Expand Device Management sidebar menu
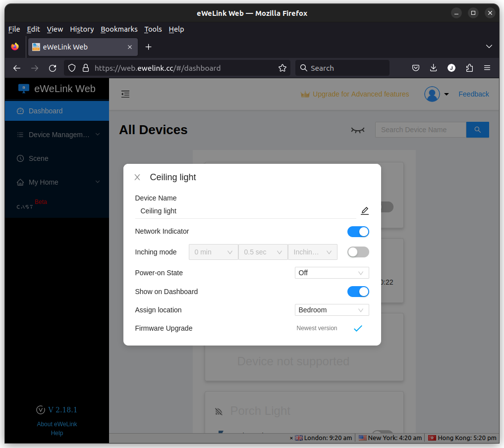504x448 pixels. 57,135
